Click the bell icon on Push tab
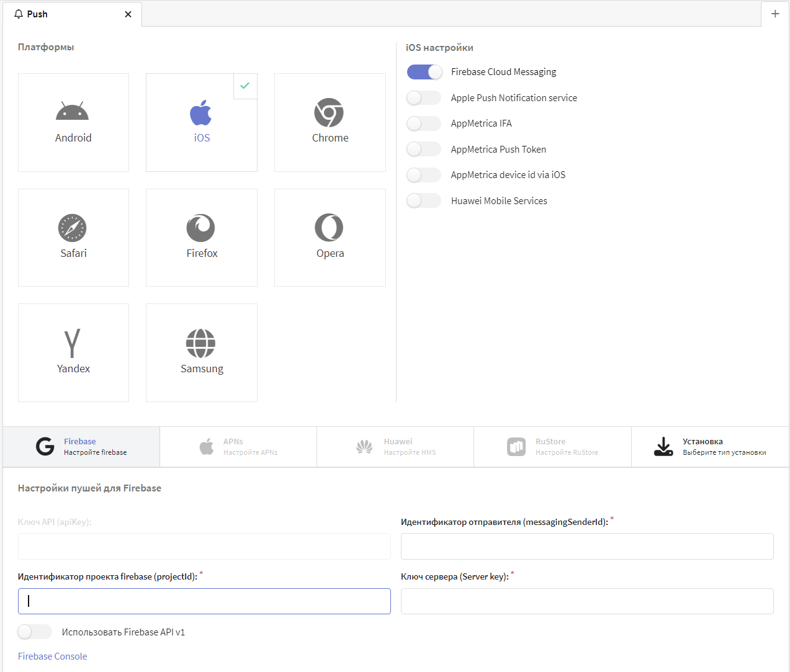 [x=18, y=14]
